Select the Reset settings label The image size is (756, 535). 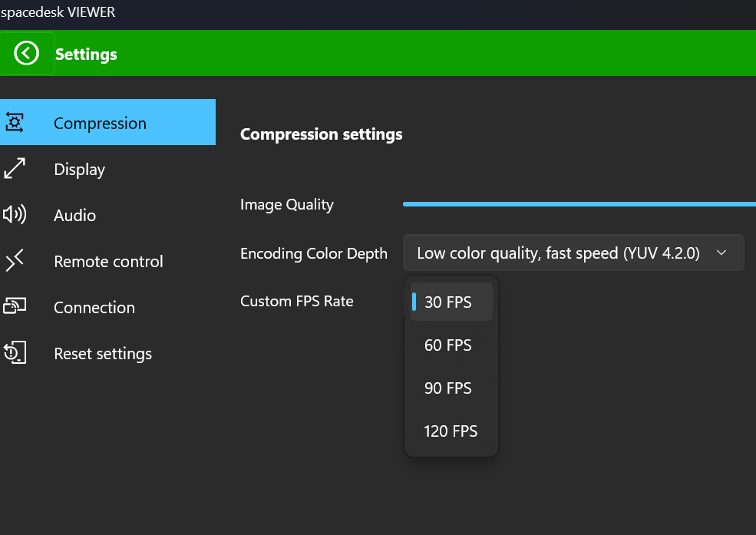103,354
